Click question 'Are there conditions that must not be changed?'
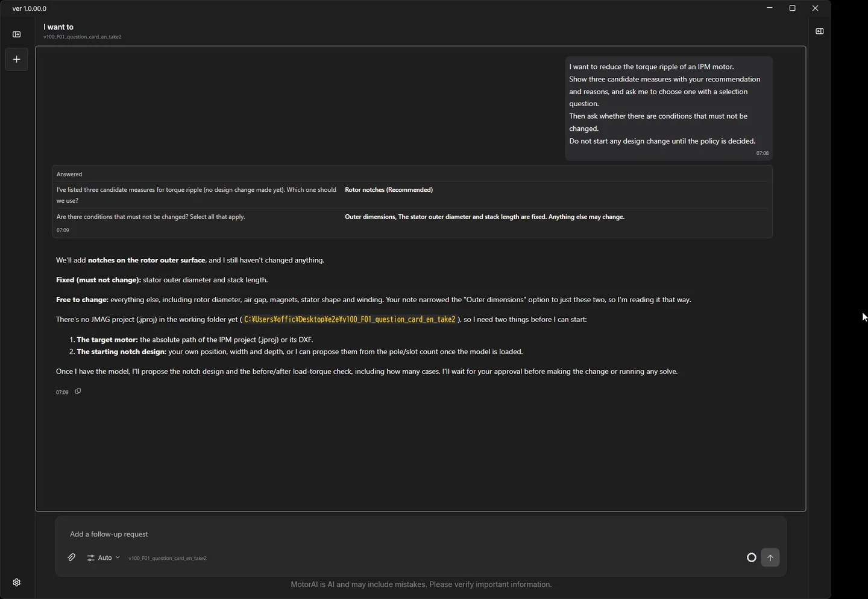Viewport: 868px width, 599px height. click(151, 217)
